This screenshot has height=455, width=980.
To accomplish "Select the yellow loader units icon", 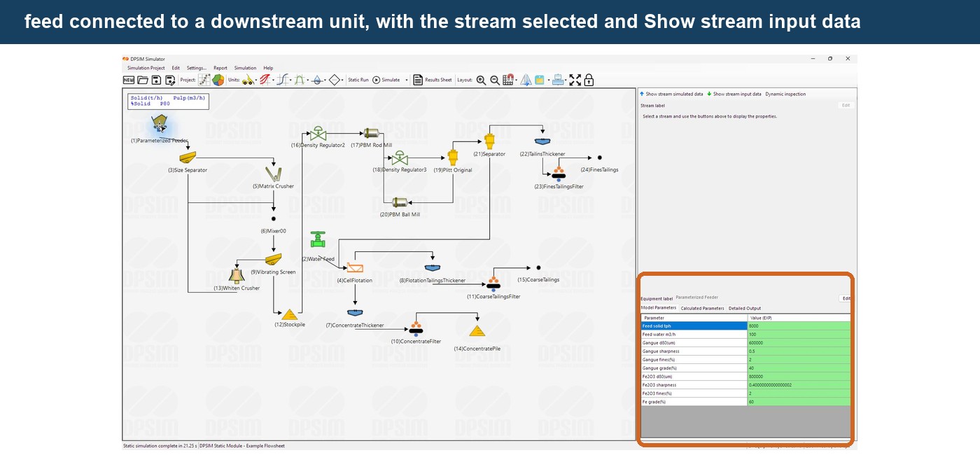I will click(249, 80).
